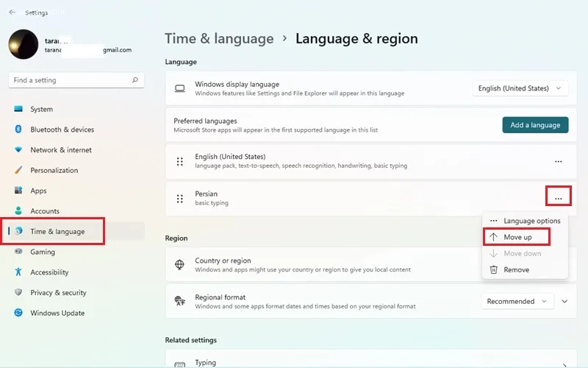The height and width of the screenshot is (368, 588).
Task: Open System settings icon
Action: pos(18,109)
